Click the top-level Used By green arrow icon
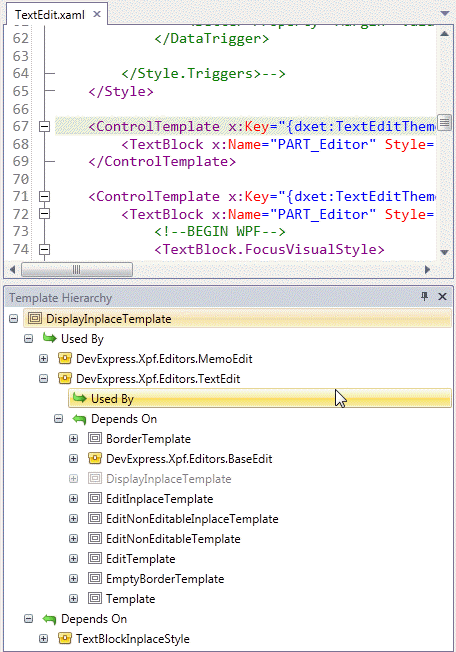Viewport: 456px width, 652px height. pyautogui.click(x=49, y=338)
